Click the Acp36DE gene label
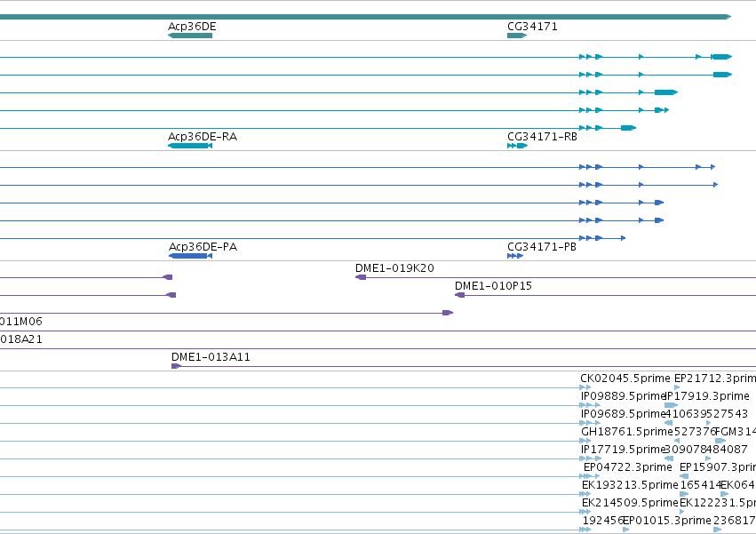This screenshot has width=756, height=534. pos(192,27)
